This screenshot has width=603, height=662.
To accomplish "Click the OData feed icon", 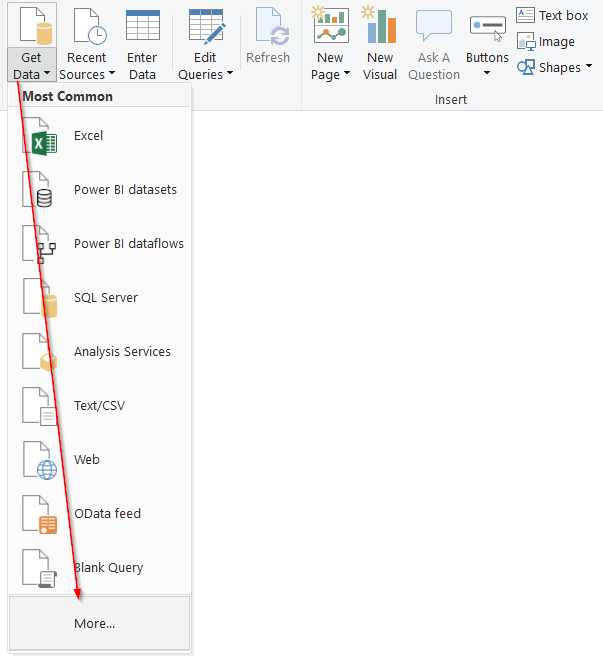I will [40, 514].
